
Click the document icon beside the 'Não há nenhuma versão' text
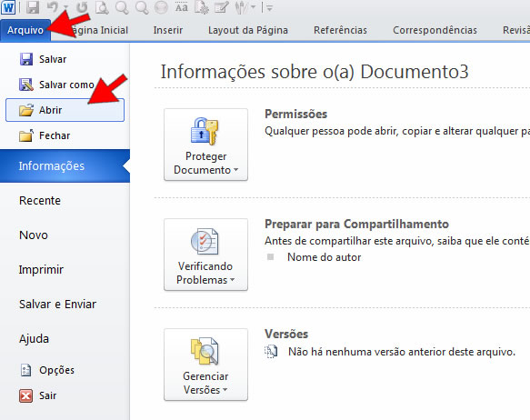click(x=271, y=352)
